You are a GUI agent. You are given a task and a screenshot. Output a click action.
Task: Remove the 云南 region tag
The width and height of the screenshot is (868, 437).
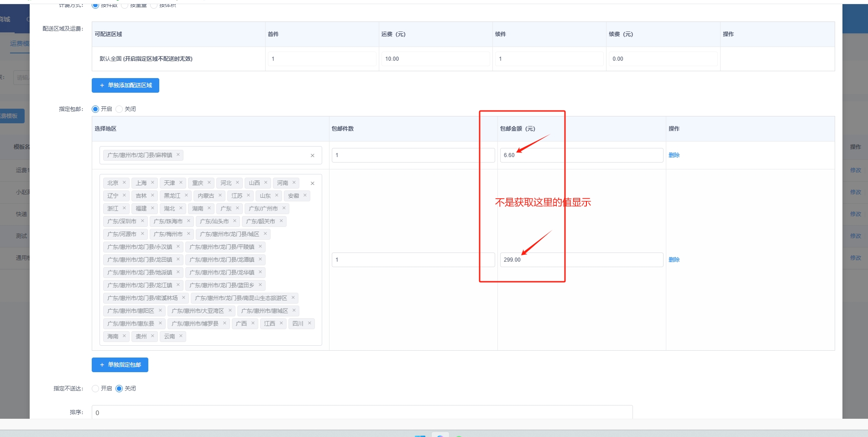[x=181, y=336]
